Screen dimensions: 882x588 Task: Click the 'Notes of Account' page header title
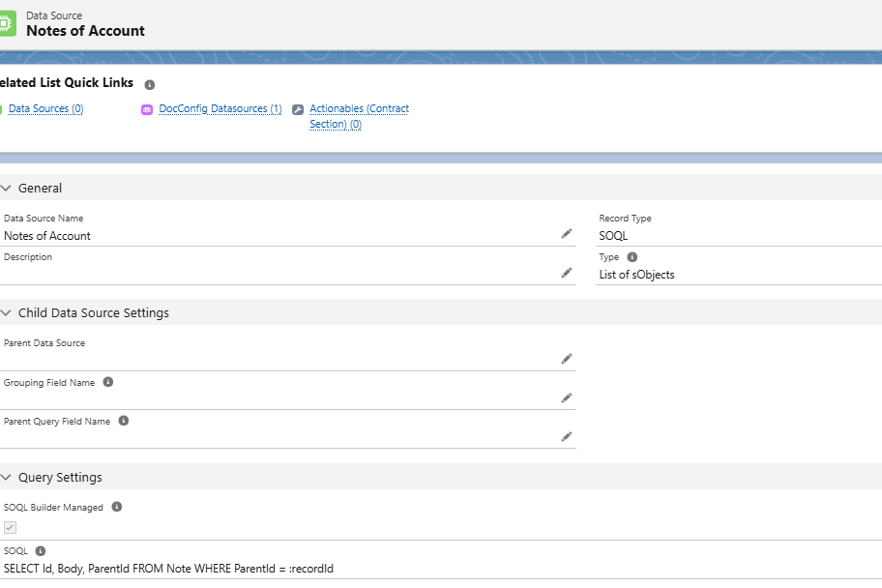85,31
